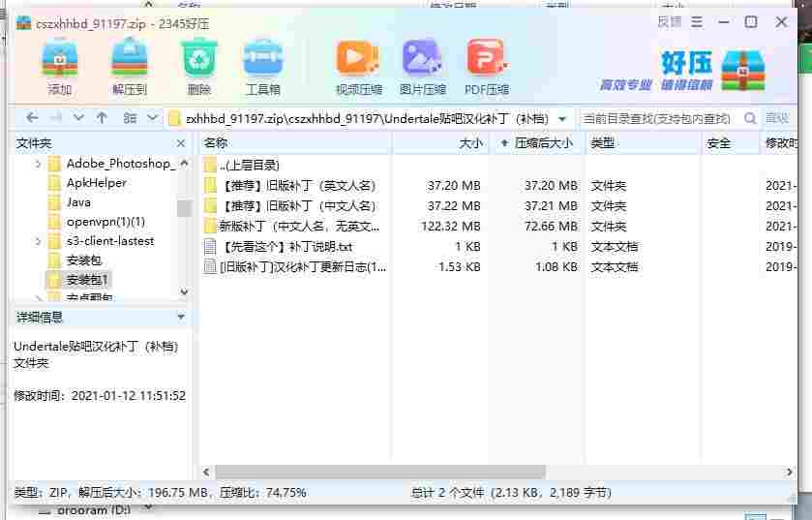Image resolution: width=812 pixels, height=520 pixels.
Task: Select the ApkHelper folder in tree
Action: pos(97,183)
